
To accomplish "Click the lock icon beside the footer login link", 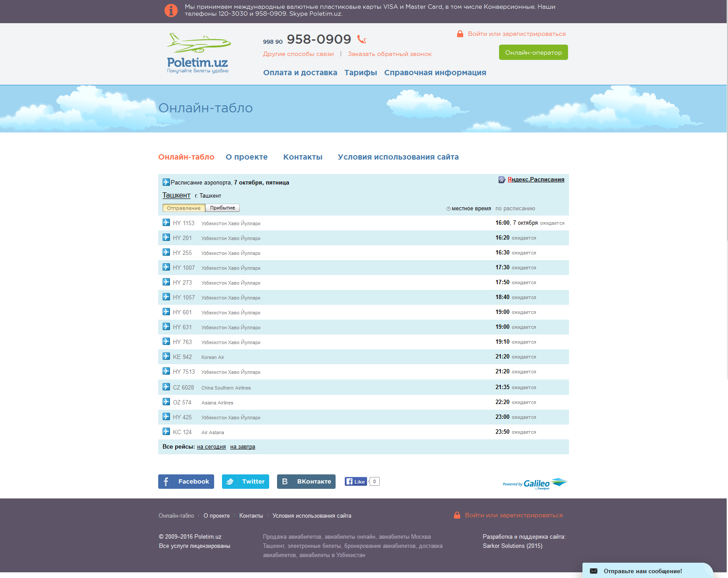I will click(457, 515).
